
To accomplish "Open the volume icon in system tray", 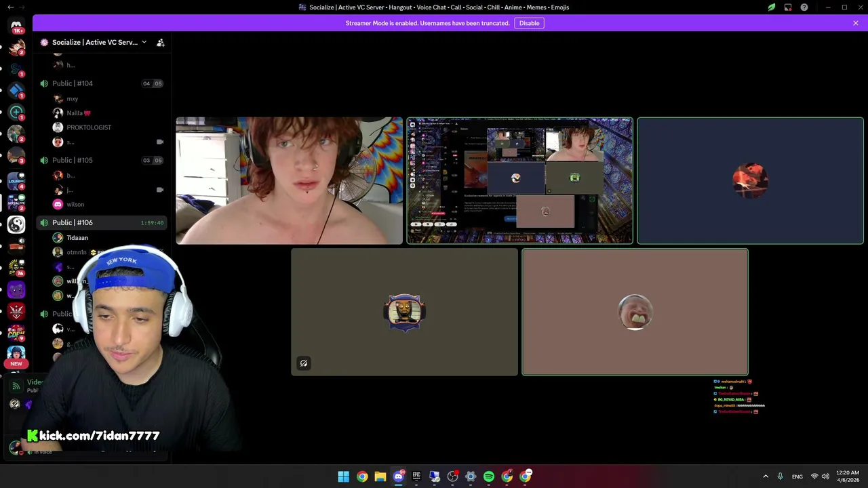I will pos(825,476).
